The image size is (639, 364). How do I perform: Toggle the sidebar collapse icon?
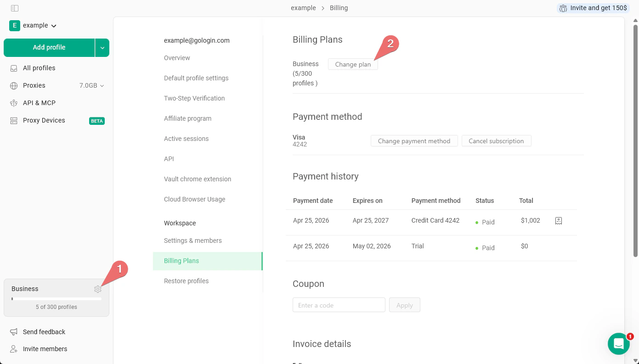click(14, 8)
